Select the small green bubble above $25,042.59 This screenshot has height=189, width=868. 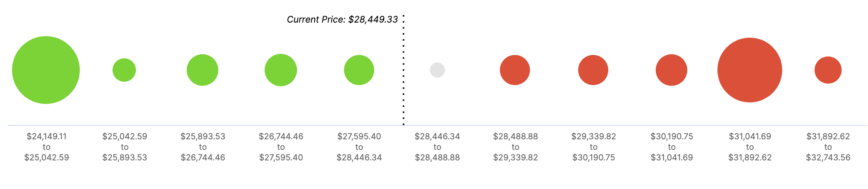coord(124,70)
